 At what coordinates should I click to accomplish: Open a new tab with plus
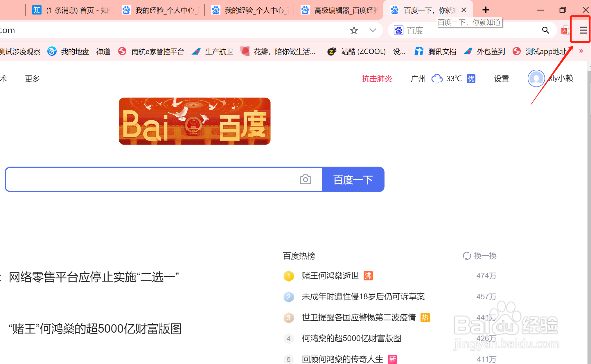(x=486, y=10)
